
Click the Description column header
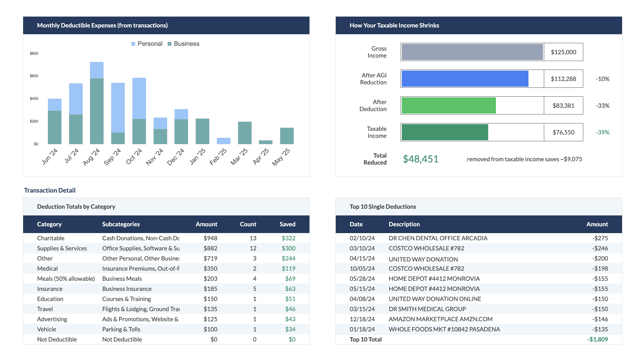[x=404, y=224]
